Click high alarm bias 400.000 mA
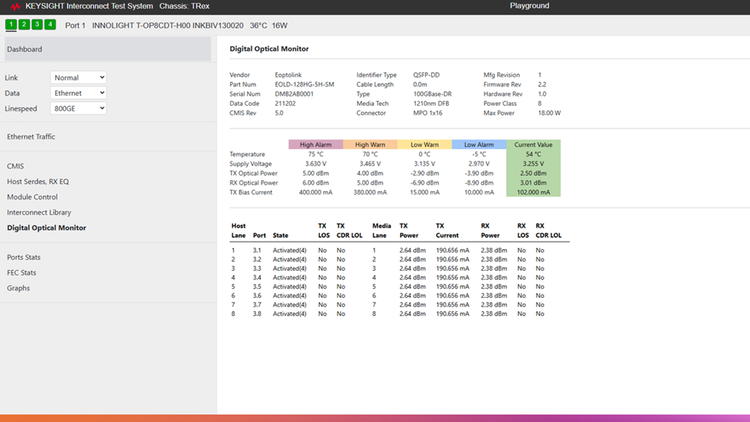Viewport: 750px width, 422px height. (x=316, y=192)
